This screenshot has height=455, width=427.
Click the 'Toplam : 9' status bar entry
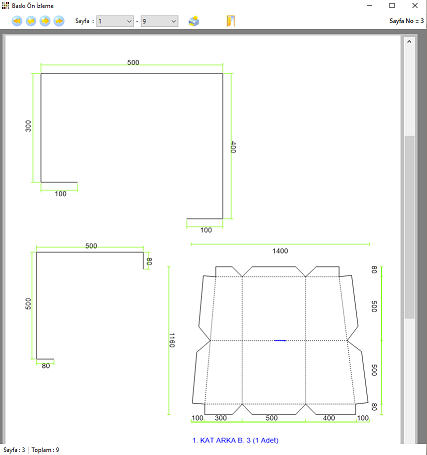point(45,450)
